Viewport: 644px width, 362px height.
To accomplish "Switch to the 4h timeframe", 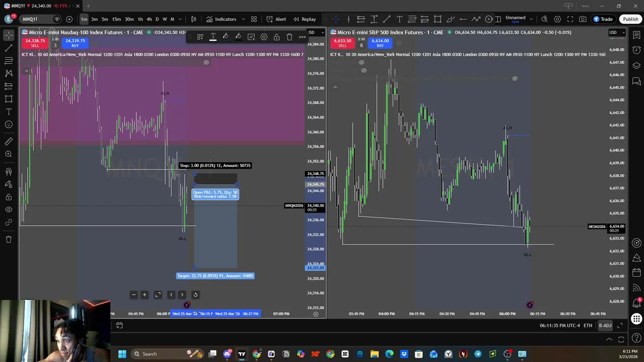I will (149, 19).
